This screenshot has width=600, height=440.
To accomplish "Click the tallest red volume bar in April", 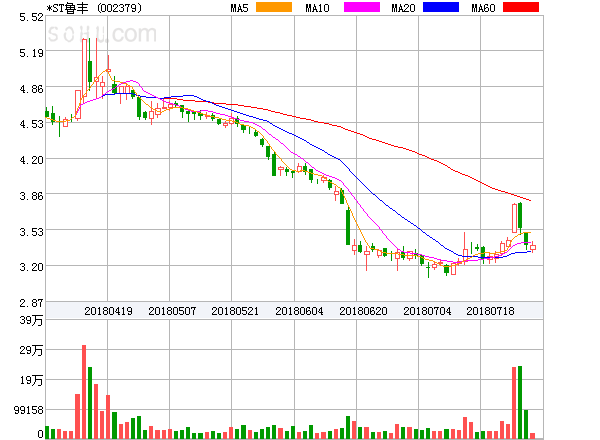I will (x=84, y=392).
